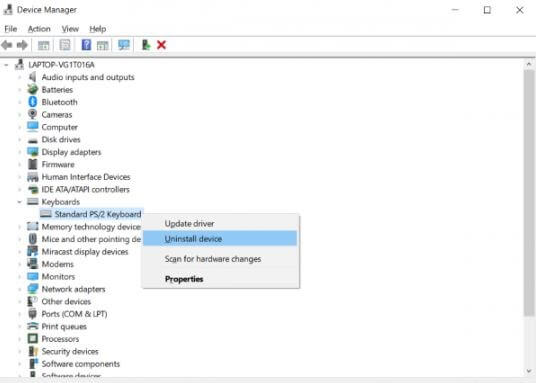Click the Processors category chip icon
Screen dimensions: 536x383
point(32,339)
